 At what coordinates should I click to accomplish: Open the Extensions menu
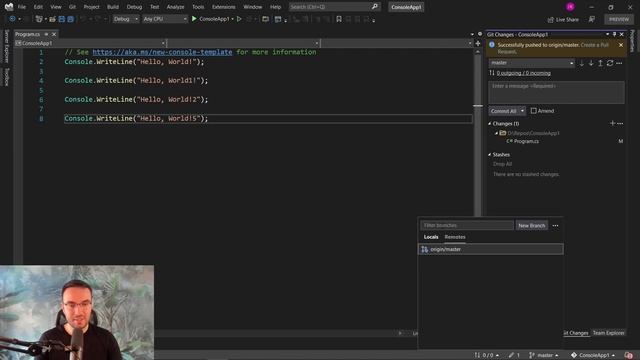(x=224, y=7)
